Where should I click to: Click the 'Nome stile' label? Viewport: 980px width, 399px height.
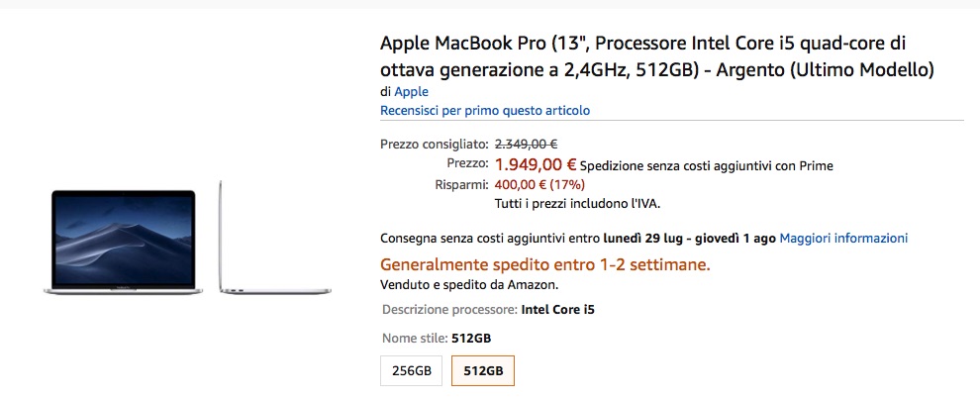(415, 338)
